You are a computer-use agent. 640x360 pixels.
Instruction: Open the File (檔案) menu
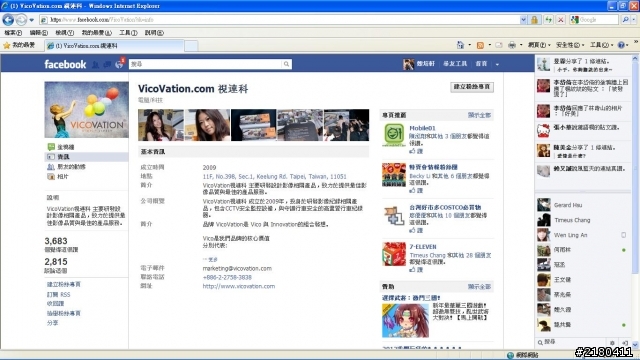[x=13, y=33]
